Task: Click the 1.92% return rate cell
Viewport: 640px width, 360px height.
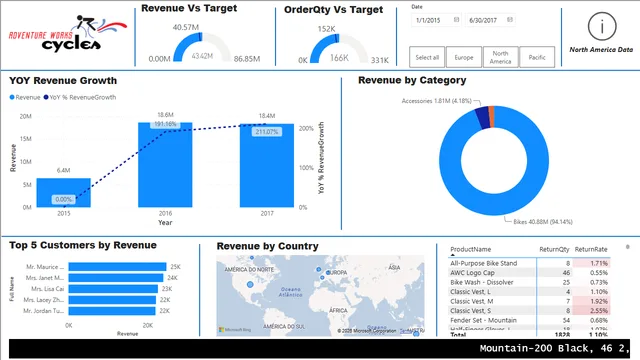Action: (592, 301)
